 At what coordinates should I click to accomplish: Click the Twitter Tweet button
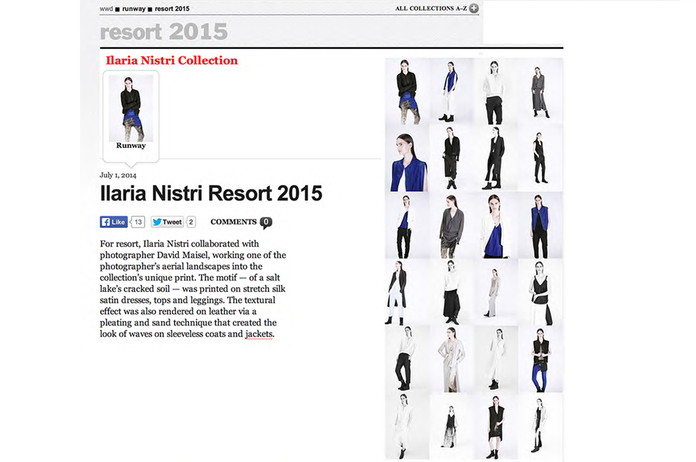coord(167,222)
